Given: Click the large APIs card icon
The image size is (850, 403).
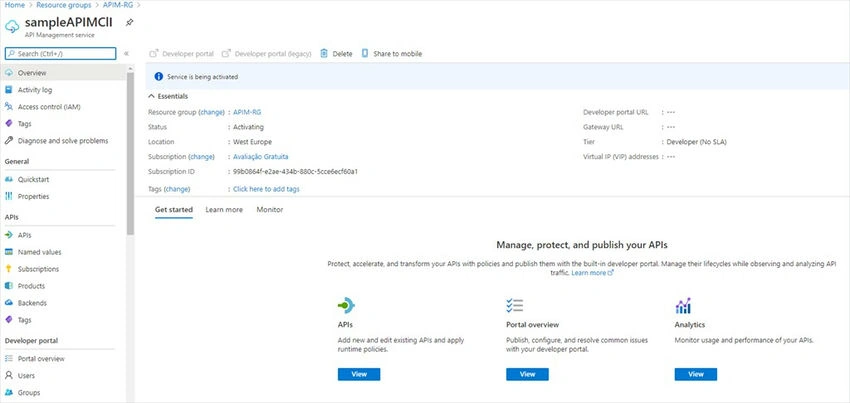Looking at the screenshot, I should 346,306.
